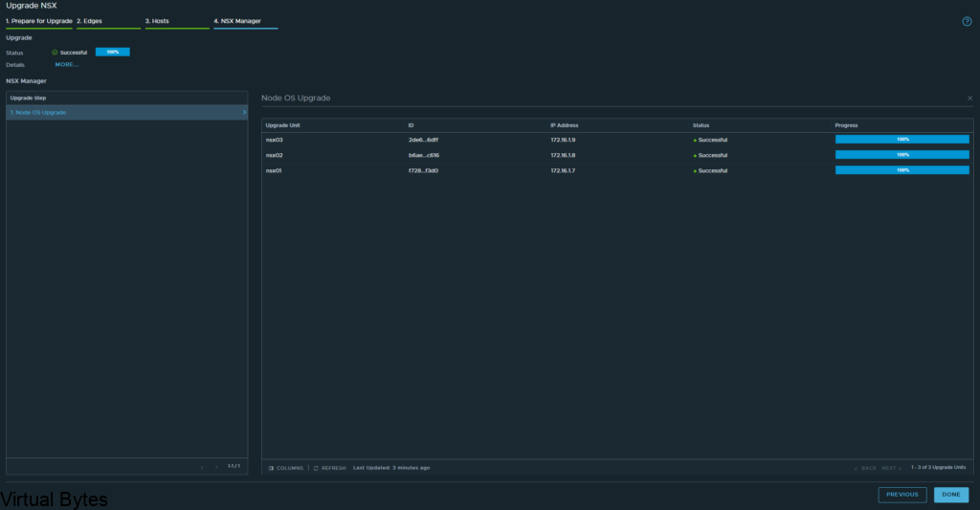
Task: Click the BACK pagination button
Action: pyautogui.click(x=865, y=468)
